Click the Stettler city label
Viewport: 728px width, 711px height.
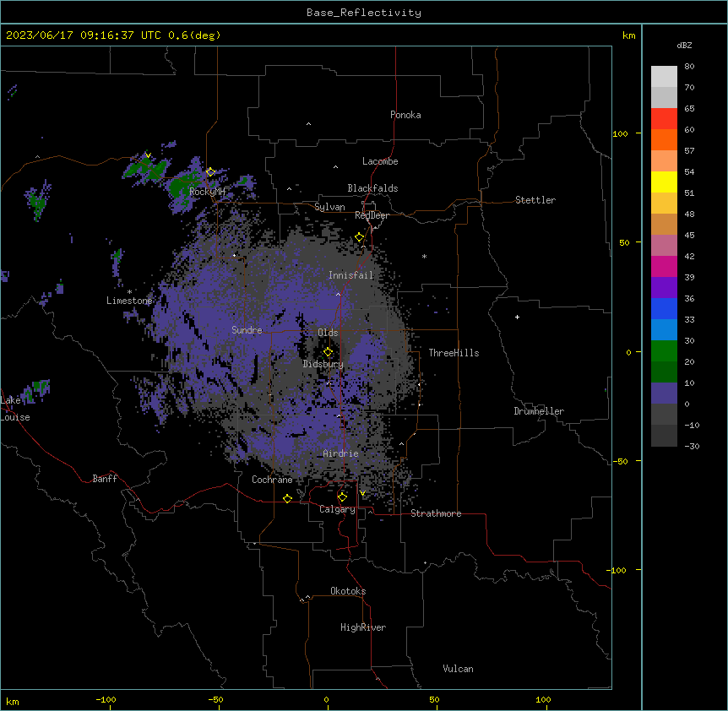click(535, 200)
